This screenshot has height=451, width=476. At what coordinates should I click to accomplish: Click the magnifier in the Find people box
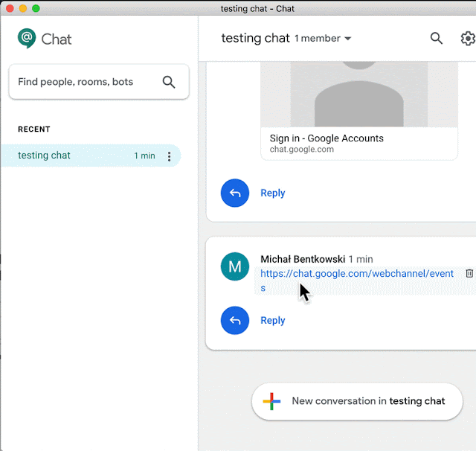pyautogui.click(x=169, y=82)
